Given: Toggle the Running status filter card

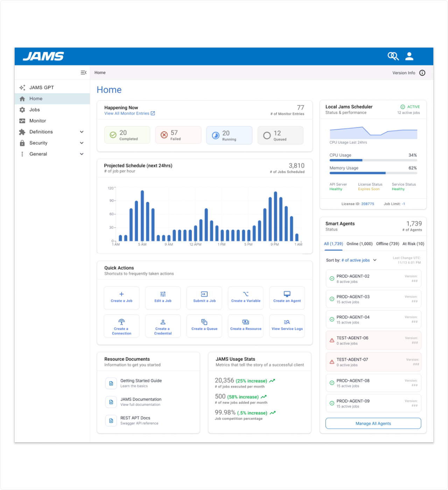Looking at the screenshot, I should (229, 135).
